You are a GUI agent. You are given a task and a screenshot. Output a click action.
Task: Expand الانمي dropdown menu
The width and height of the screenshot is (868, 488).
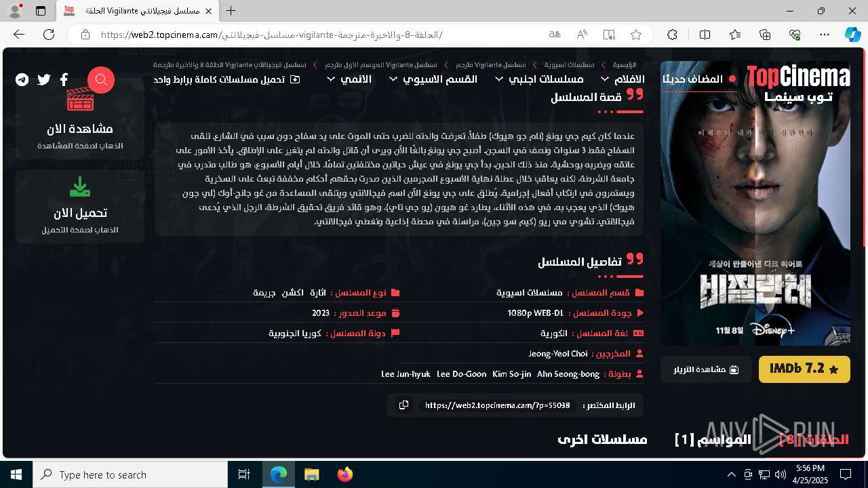click(349, 79)
